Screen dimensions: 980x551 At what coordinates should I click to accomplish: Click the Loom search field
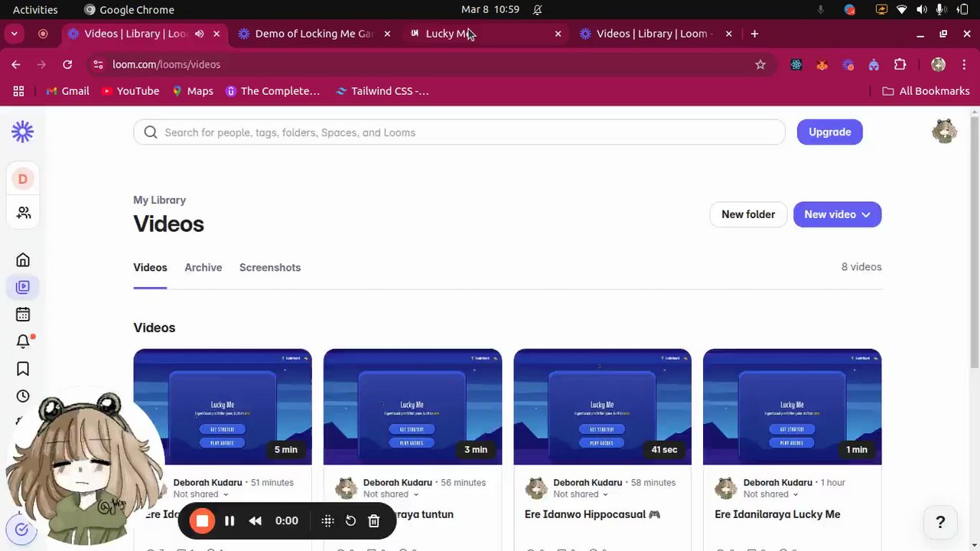point(459,132)
